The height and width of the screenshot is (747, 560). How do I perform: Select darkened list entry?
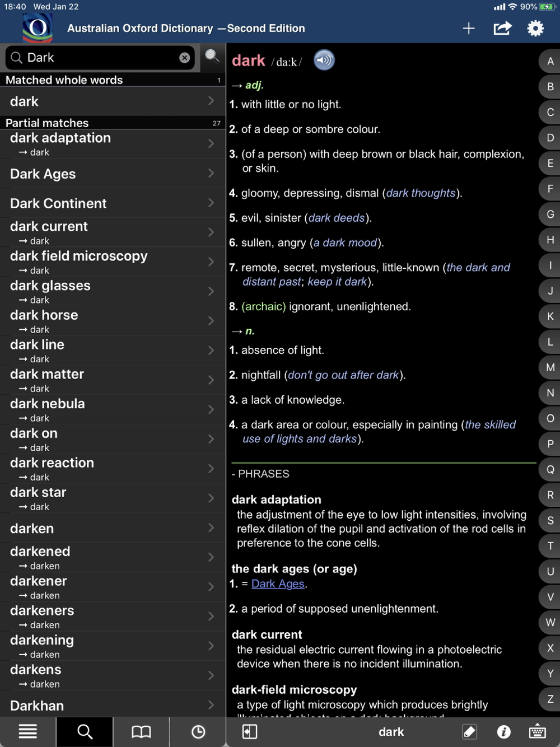(112, 558)
